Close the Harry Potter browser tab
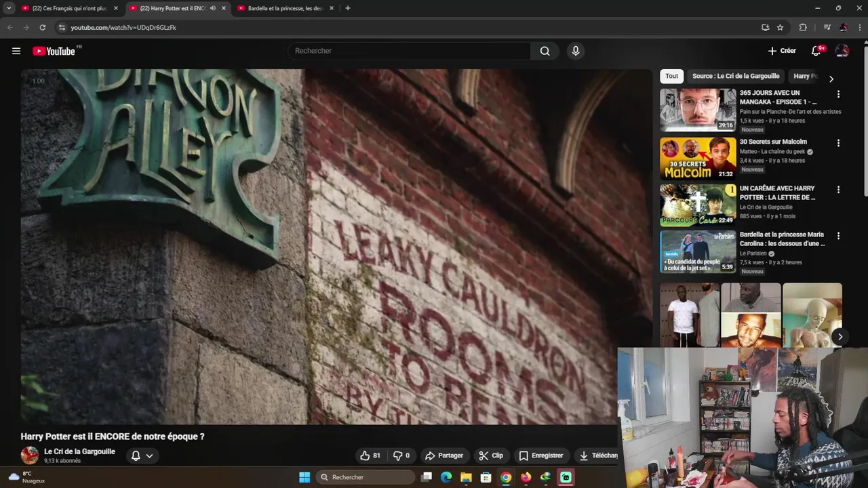The width and height of the screenshot is (868, 488). coord(224,8)
